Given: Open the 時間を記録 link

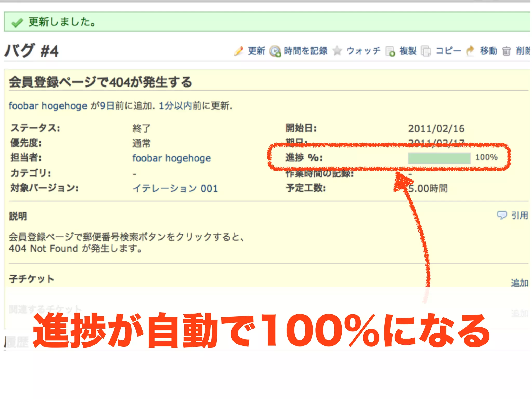Looking at the screenshot, I should tap(306, 51).
